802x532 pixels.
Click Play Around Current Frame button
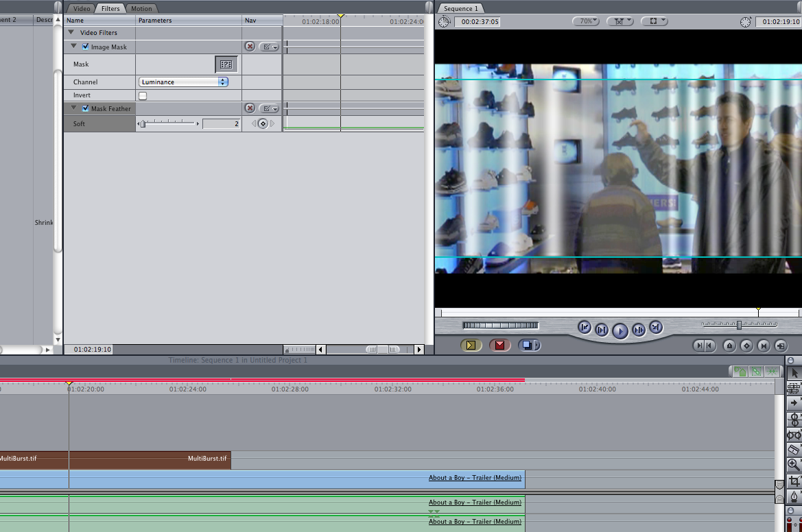point(639,330)
